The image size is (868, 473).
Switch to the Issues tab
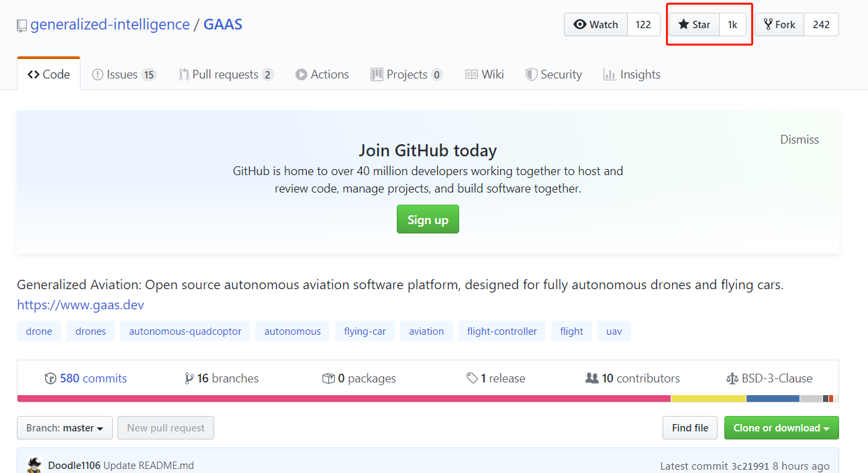(124, 74)
